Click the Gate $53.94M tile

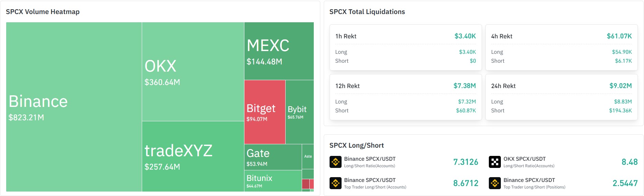pos(273,157)
